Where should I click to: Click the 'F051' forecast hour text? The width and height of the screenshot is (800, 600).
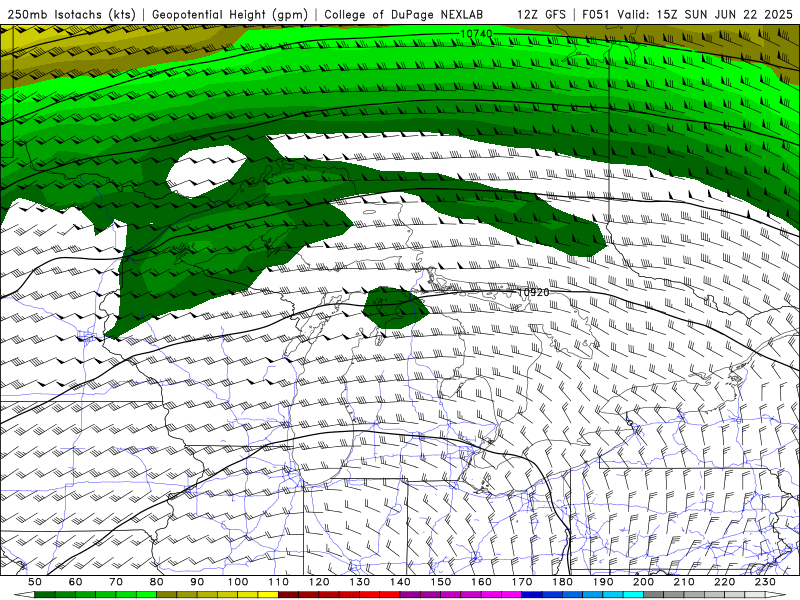(x=596, y=15)
